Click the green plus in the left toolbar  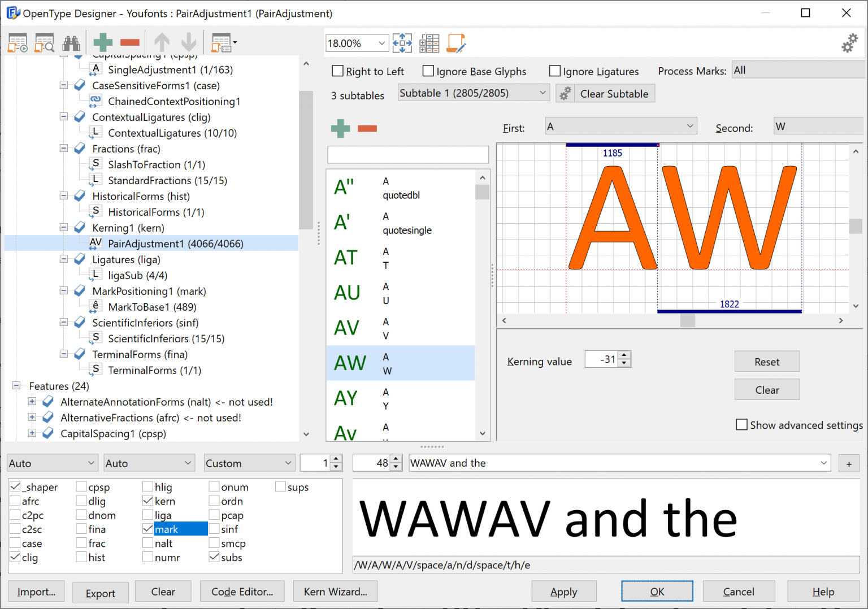pos(103,43)
